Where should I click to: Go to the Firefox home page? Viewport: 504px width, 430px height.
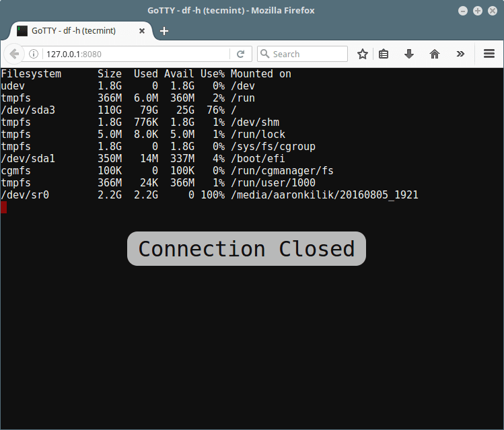tap(435, 54)
